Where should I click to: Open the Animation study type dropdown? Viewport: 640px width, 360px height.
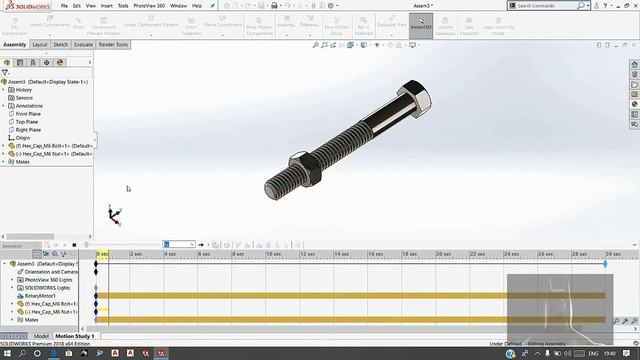[x=21, y=246]
